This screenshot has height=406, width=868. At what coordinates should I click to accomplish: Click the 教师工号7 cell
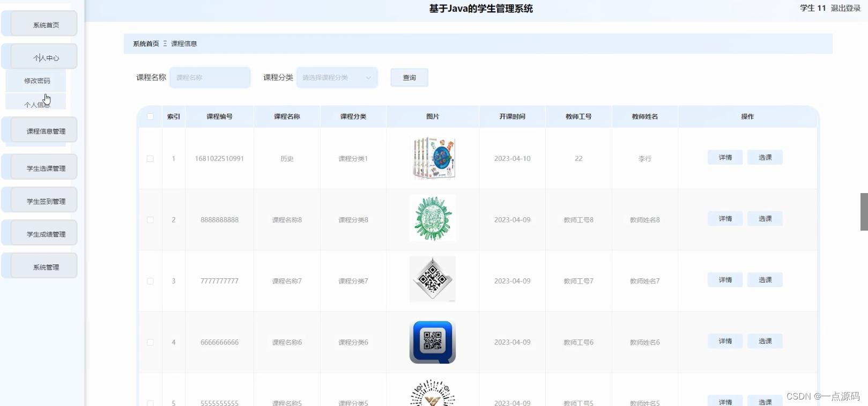[x=578, y=281]
